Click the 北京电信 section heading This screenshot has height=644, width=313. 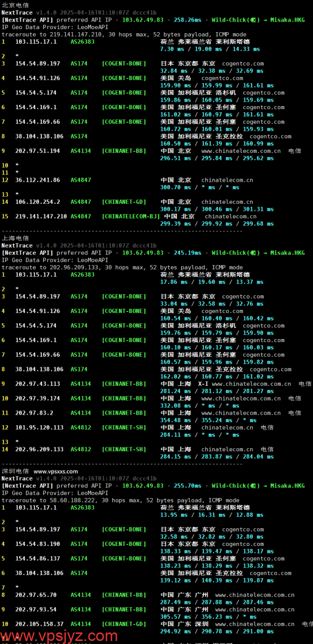tap(15, 5)
